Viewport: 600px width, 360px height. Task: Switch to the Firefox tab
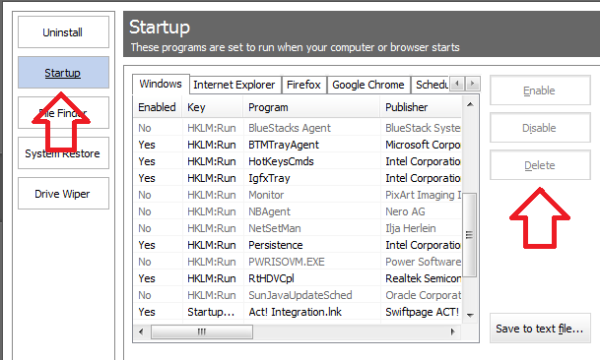304,85
